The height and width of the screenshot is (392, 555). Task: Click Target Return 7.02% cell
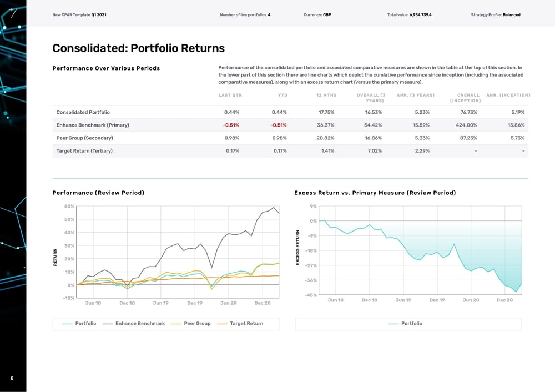(375, 151)
